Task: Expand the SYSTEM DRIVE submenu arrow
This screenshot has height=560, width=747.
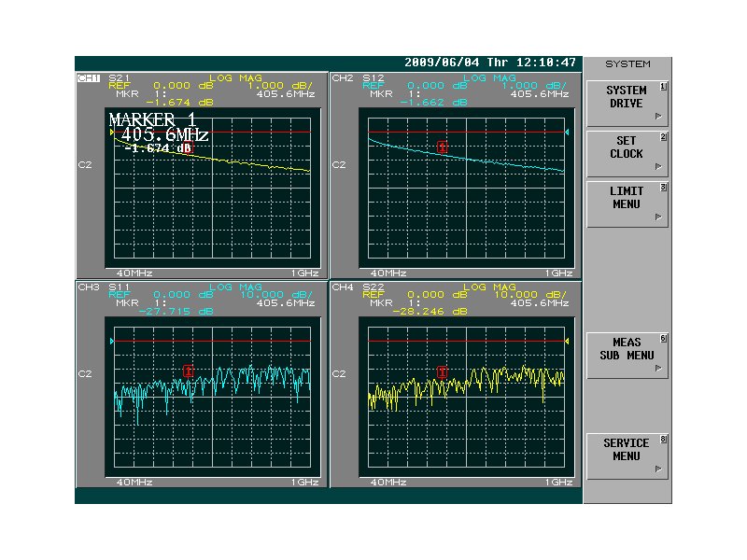Action: 658,117
